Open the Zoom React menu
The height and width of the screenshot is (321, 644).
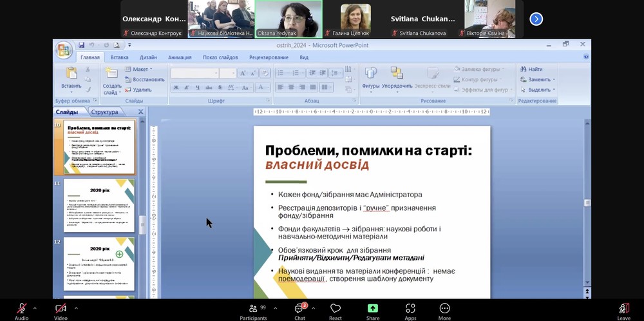click(x=336, y=309)
